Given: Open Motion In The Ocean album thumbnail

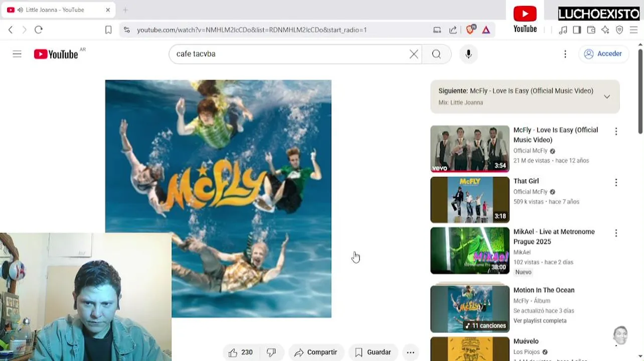Looking at the screenshot, I should pyautogui.click(x=470, y=309).
